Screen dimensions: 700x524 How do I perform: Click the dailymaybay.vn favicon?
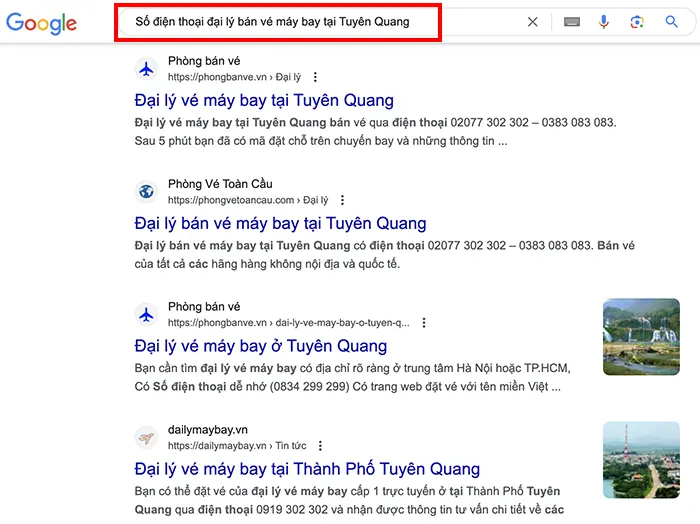(x=146, y=438)
